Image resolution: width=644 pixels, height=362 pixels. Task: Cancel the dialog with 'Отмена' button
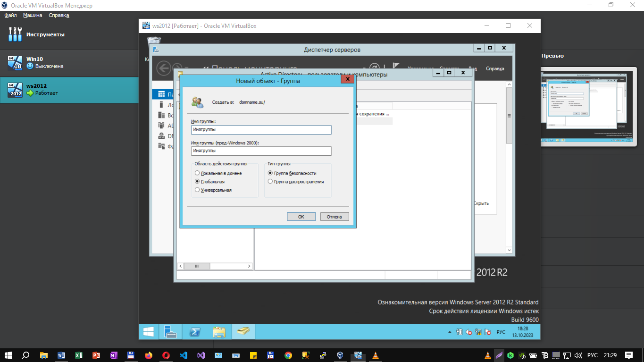[x=335, y=217]
